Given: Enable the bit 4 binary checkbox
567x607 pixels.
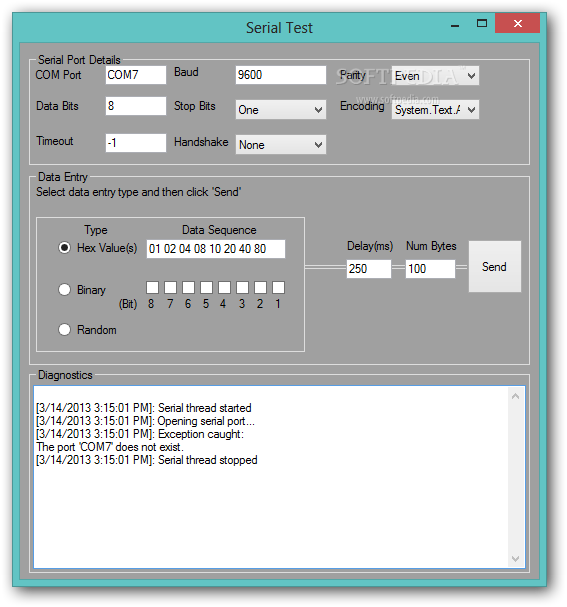Looking at the screenshot, I should [224, 288].
